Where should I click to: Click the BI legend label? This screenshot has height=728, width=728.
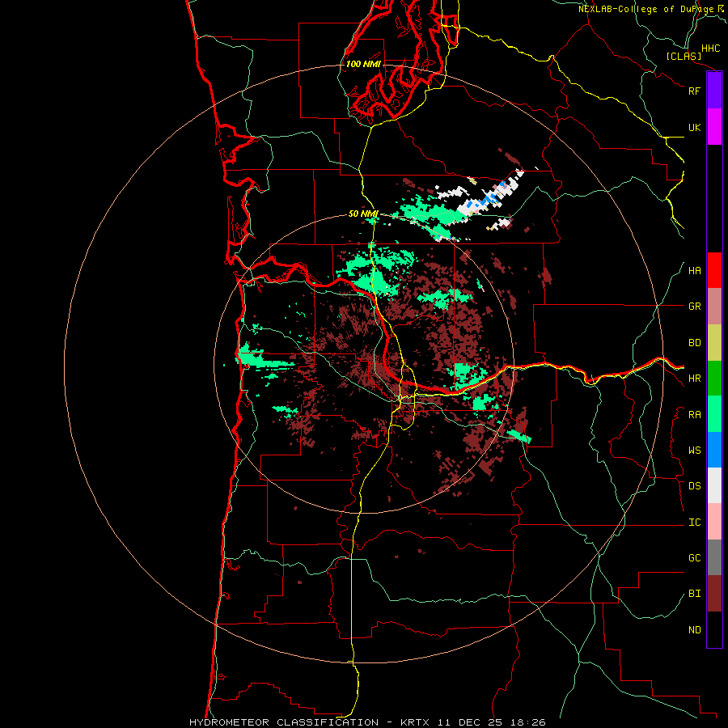pyautogui.click(x=694, y=594)
